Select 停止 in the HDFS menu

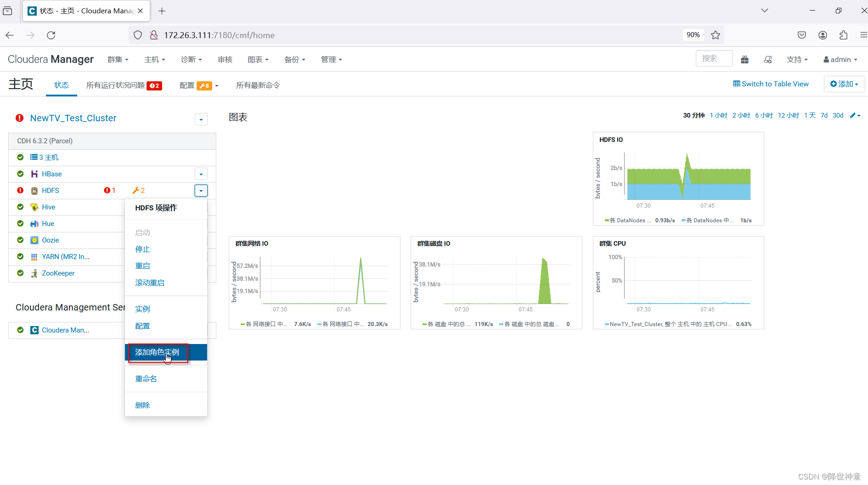(x=142, y=249)
